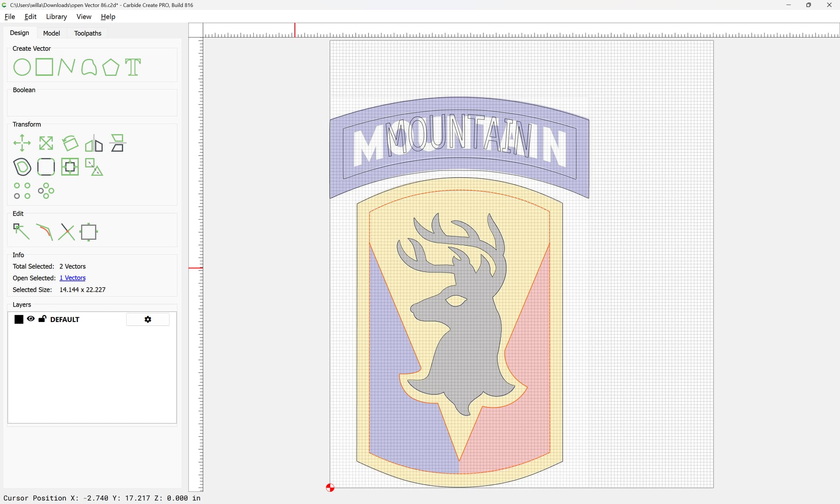Switch to the Design tab

click(20, 33)
